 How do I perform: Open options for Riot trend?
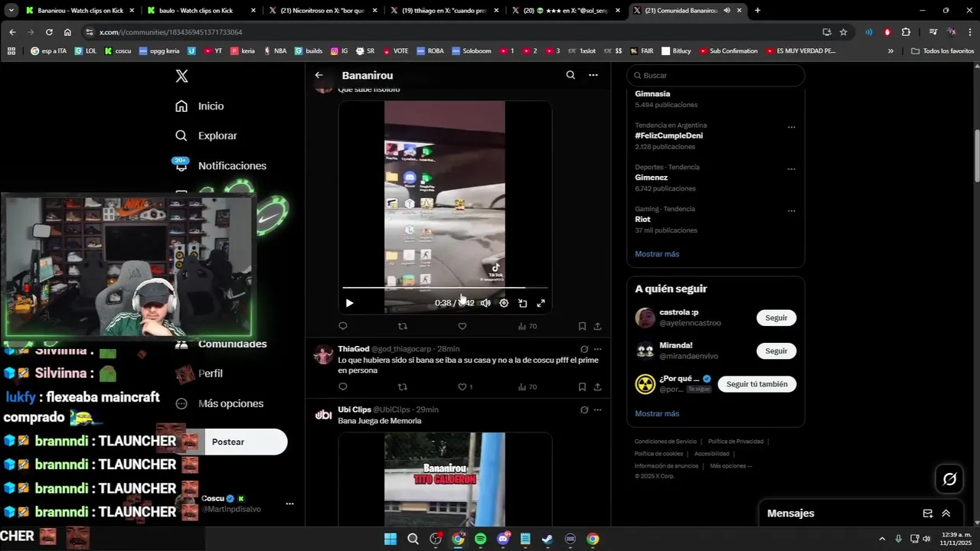coord(792,210)
